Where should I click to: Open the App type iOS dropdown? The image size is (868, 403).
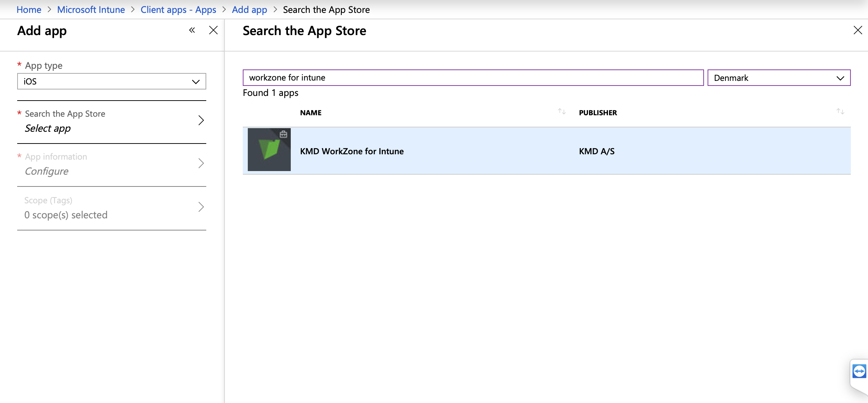[112, 81]
